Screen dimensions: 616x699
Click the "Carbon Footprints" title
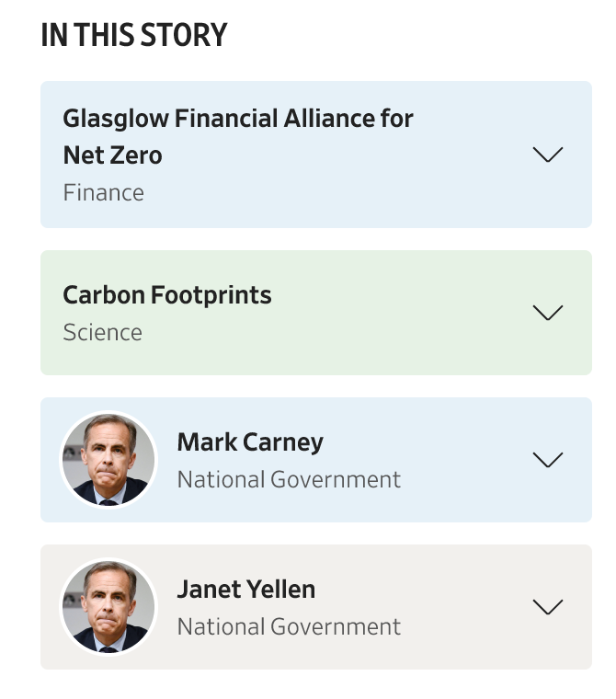coord(166,295)
